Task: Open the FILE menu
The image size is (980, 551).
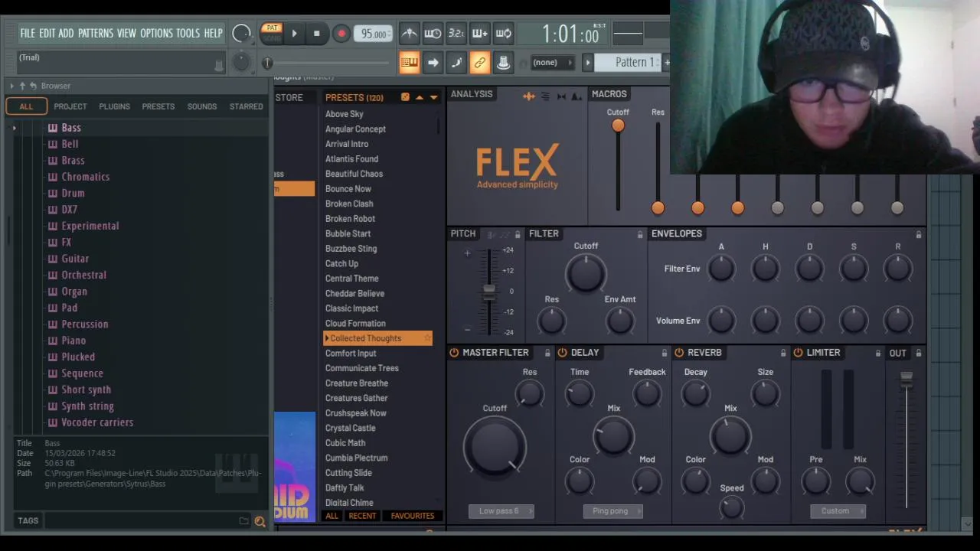Action: tap(28, 34)
